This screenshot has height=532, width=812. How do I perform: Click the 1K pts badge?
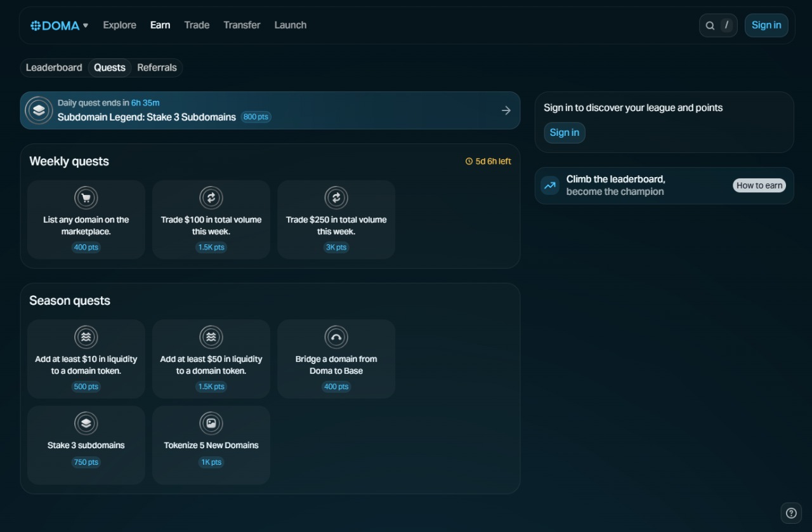pyautogui.click(x=211, y=462)
